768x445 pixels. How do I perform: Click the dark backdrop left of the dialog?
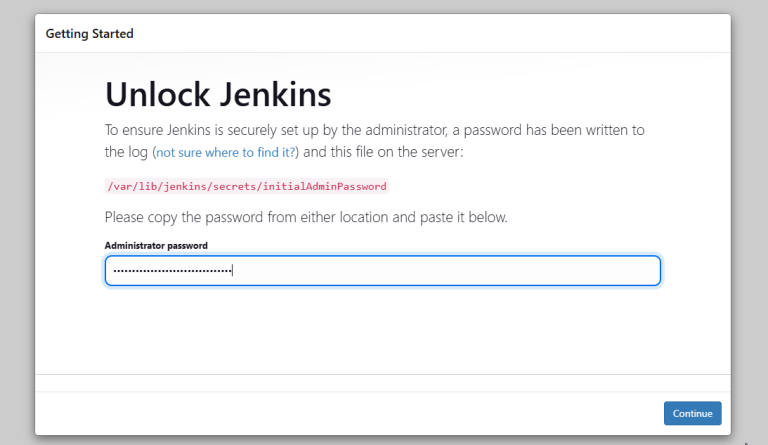pyautogui.click(x=16, y=222)
